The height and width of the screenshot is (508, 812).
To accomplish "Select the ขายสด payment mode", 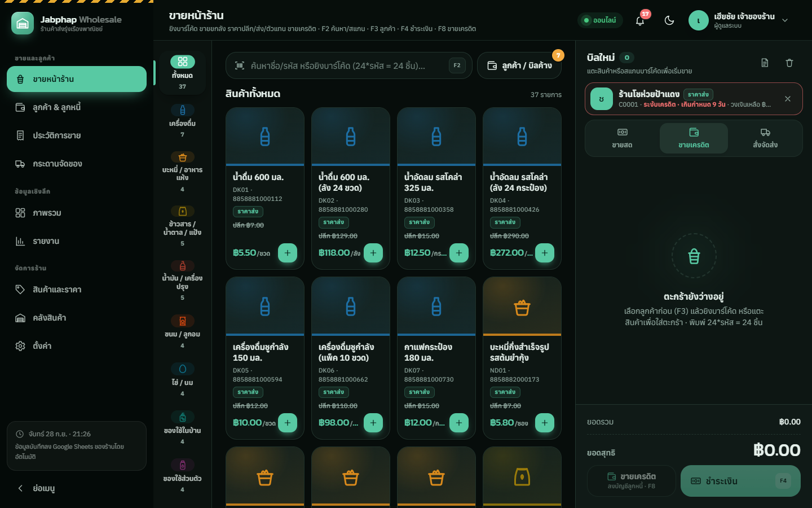I will click(622, 138).
